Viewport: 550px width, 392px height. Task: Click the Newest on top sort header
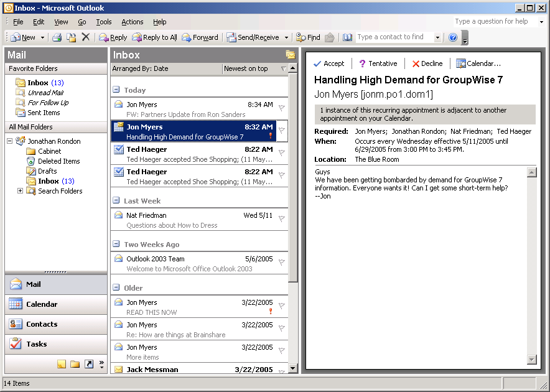(x=255, y=68)
